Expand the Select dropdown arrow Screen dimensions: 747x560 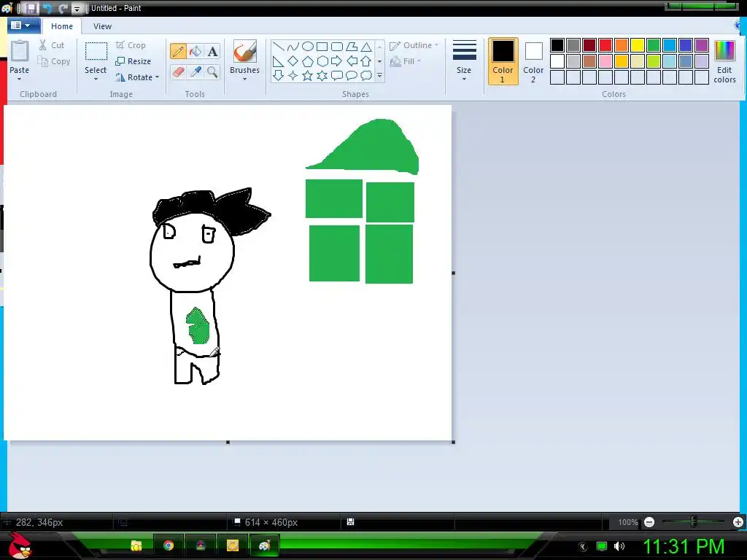tap(96, 79)
